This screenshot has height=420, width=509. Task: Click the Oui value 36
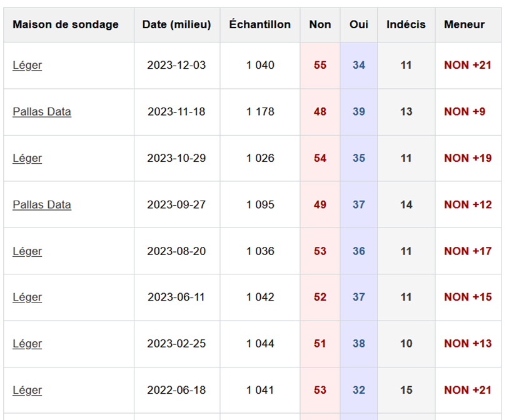pos(359,251)
